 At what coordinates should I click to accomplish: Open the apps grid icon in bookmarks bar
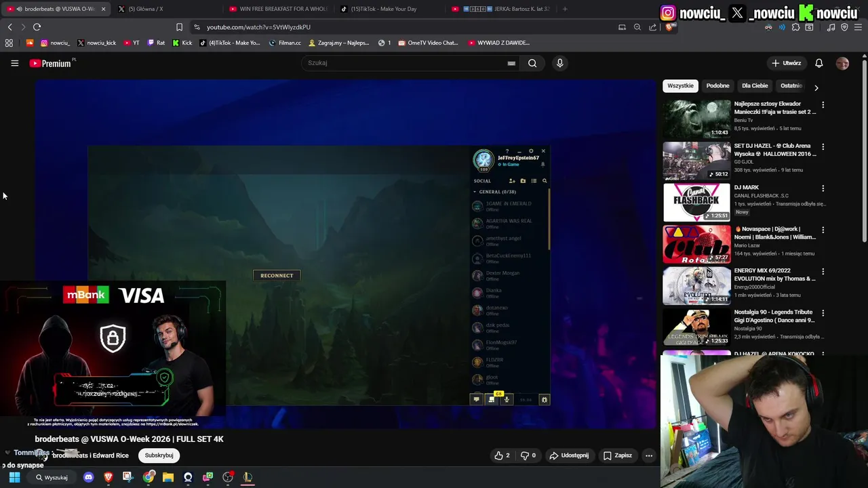click(x=9, y=43)
